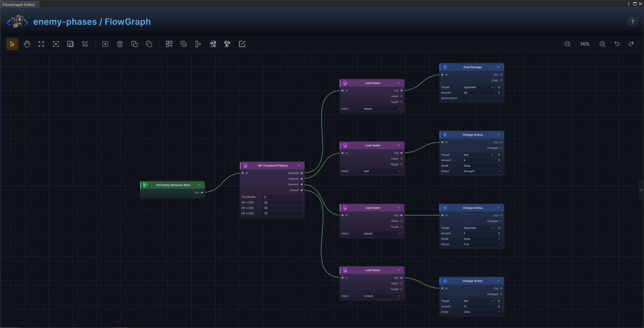
Task: Click the Deal Damage Amount field 24
Action: (478, 93)
